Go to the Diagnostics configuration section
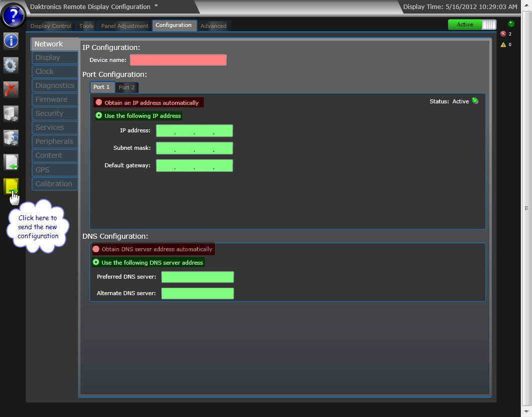Viewport: 532px width, 417px height. point(54,85)
